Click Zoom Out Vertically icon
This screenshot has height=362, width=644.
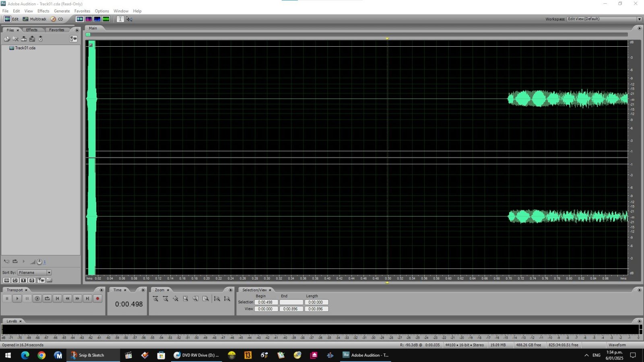pos(227,298)
